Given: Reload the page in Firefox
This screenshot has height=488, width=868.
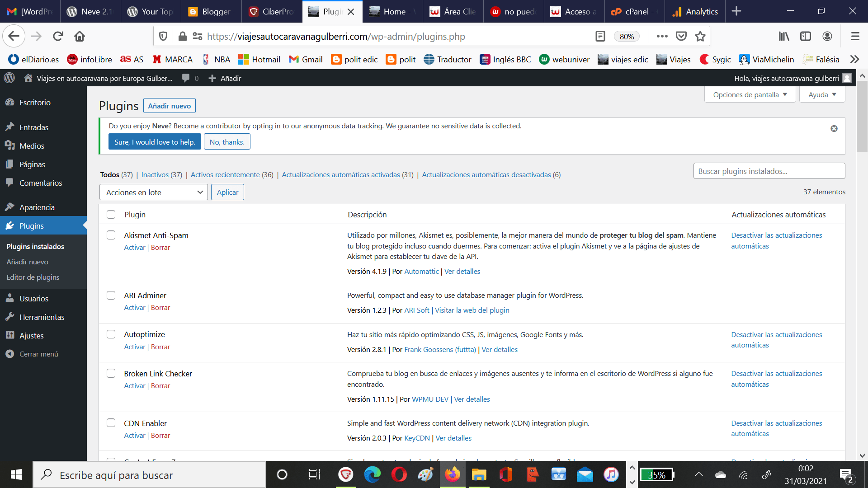Looking at the screenshot, I should [x=58, y=36].
